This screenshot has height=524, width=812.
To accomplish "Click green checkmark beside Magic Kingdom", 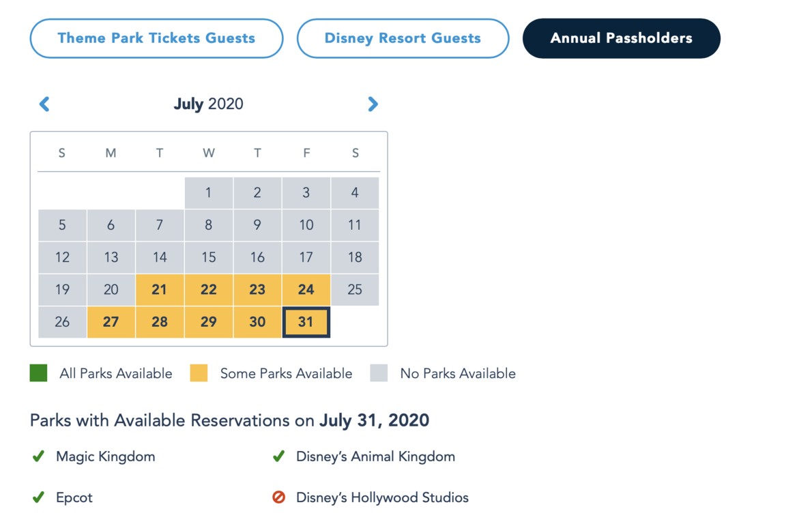I will coord(39,456).
